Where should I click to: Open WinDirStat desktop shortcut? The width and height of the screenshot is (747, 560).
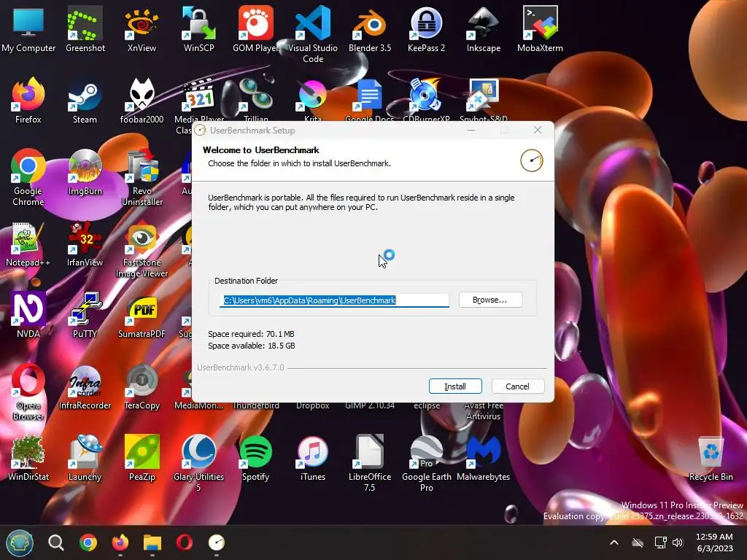pyautogui.click(x=28, y=458)
